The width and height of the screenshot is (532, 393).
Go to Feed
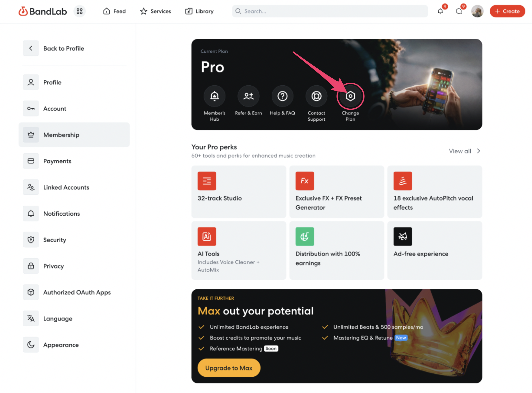114,11
